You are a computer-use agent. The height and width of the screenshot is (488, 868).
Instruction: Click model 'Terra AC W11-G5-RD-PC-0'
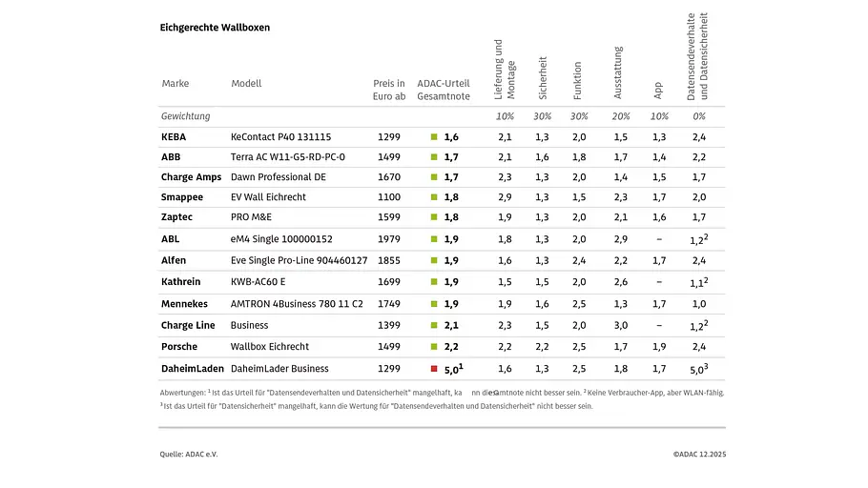pos(288,157)
